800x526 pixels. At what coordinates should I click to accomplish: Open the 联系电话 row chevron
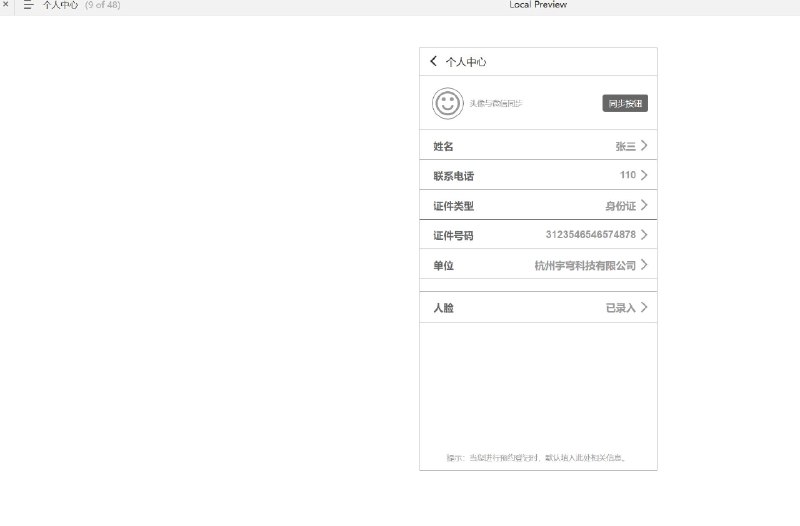pyautogui.click(x=644, y=176)
